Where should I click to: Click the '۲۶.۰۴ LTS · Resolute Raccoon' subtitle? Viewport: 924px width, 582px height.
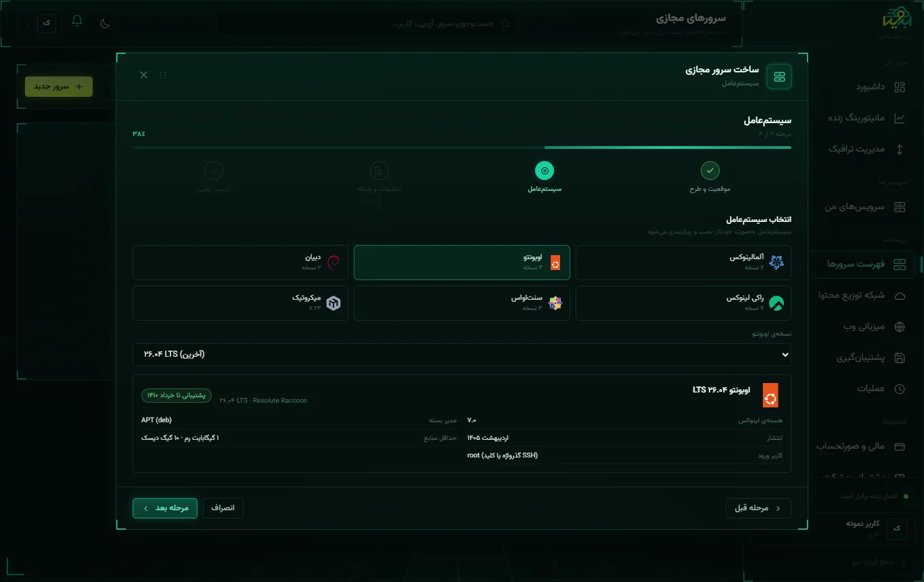pyautogui.click(x=263, y=401)
